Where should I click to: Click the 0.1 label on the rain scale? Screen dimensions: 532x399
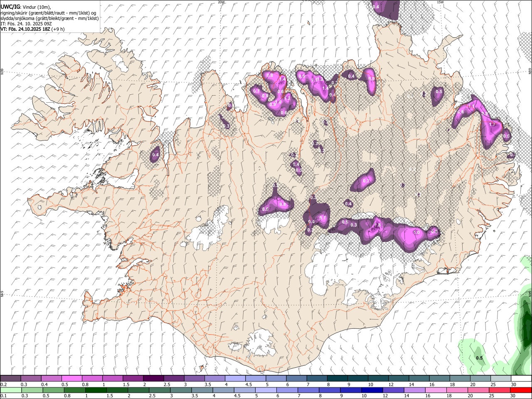(4, 396)
